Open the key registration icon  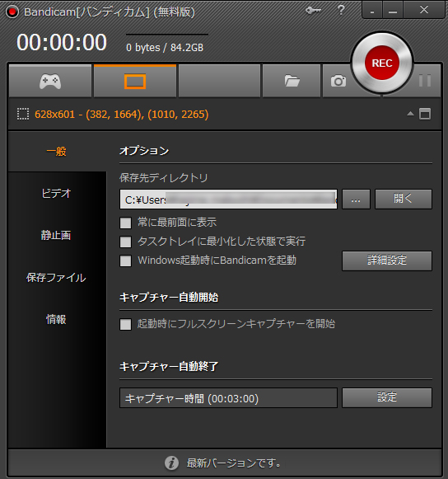313,11
